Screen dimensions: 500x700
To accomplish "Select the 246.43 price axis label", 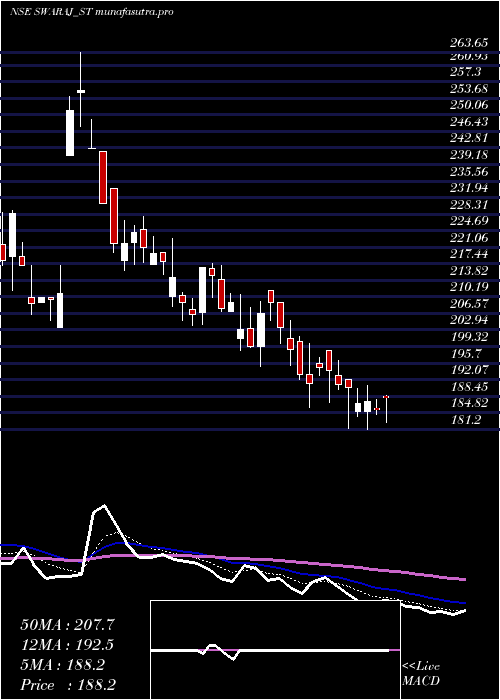I will [x=467, y=121].
